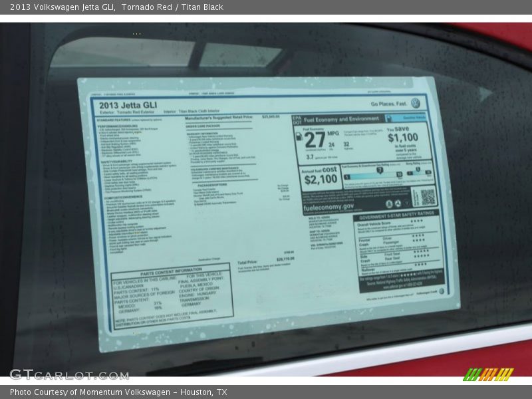The width and height of the screenshot is (532, 399).
Task: Click the Fuel Economy and Environment header
Action: [340, 119]
